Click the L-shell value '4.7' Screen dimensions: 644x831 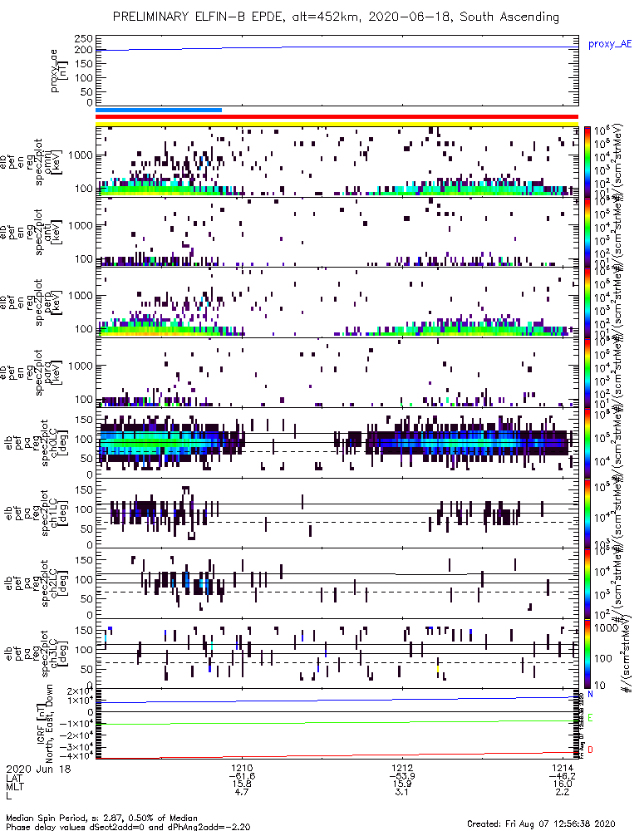(242, 792)
